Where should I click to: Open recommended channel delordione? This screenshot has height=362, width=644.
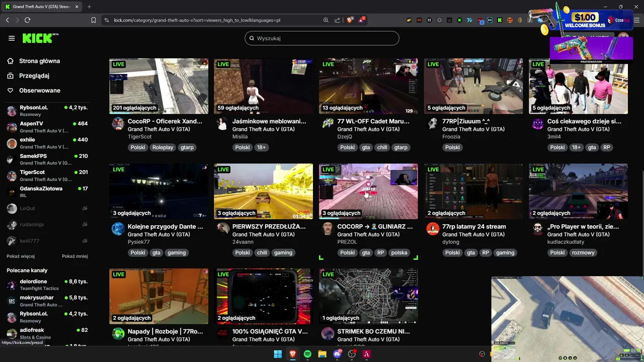47,285
